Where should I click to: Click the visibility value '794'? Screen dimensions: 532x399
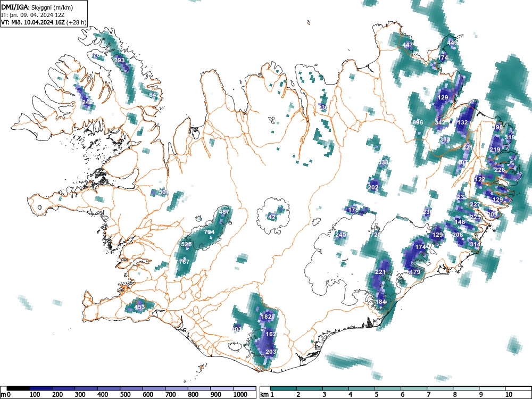click(209, 232)
